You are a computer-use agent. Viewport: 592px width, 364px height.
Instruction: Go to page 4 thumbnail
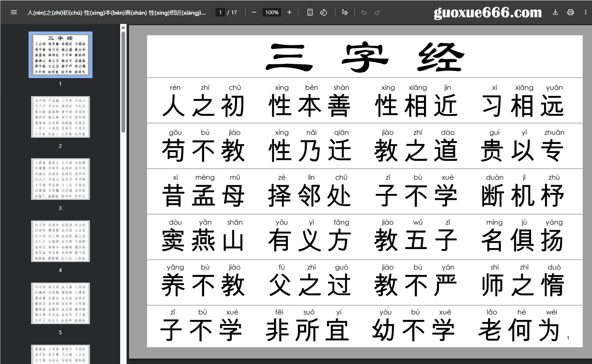61,241
